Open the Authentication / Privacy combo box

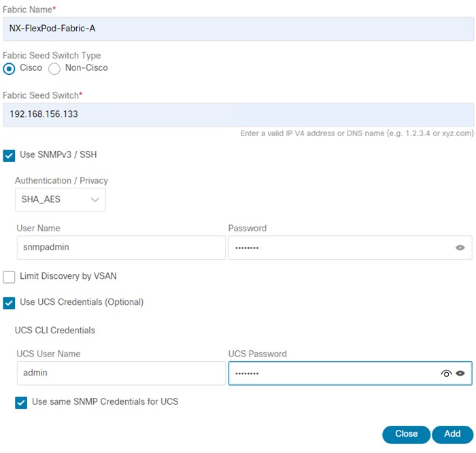[60, 200]
